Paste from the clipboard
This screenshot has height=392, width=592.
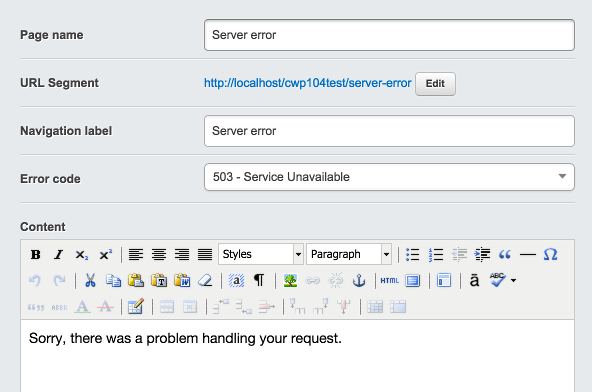point(136,281)
